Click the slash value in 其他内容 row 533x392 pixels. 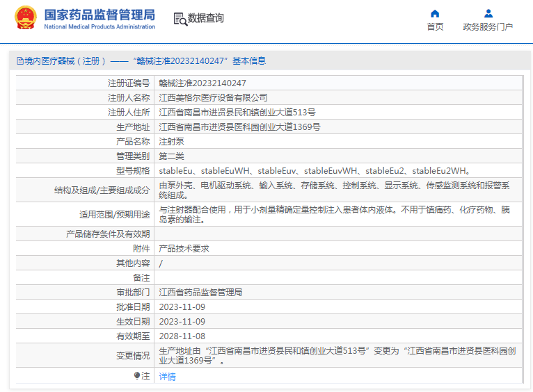tap(161, 263)
